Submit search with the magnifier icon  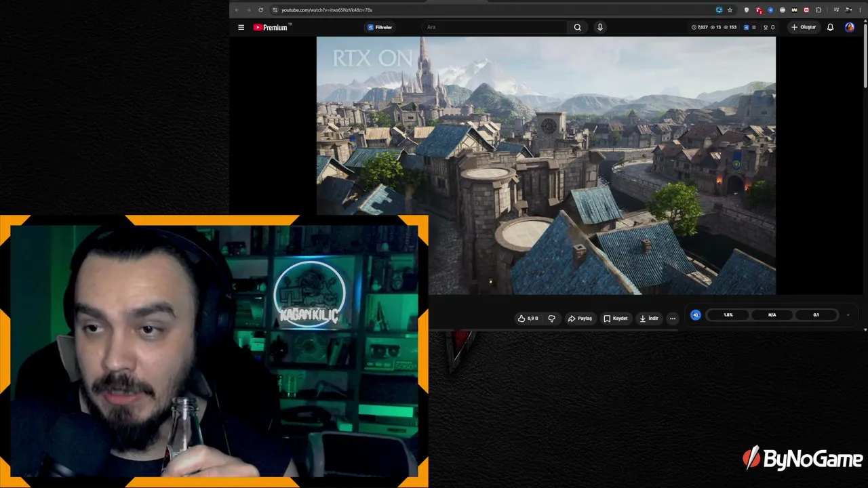(x=577, y=27)
